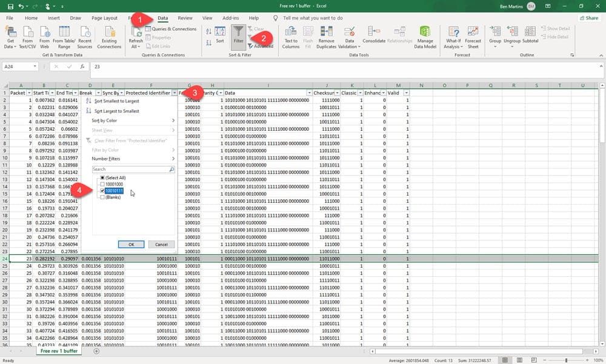
Task: Click From Web icon
Action: coord(44,38)
